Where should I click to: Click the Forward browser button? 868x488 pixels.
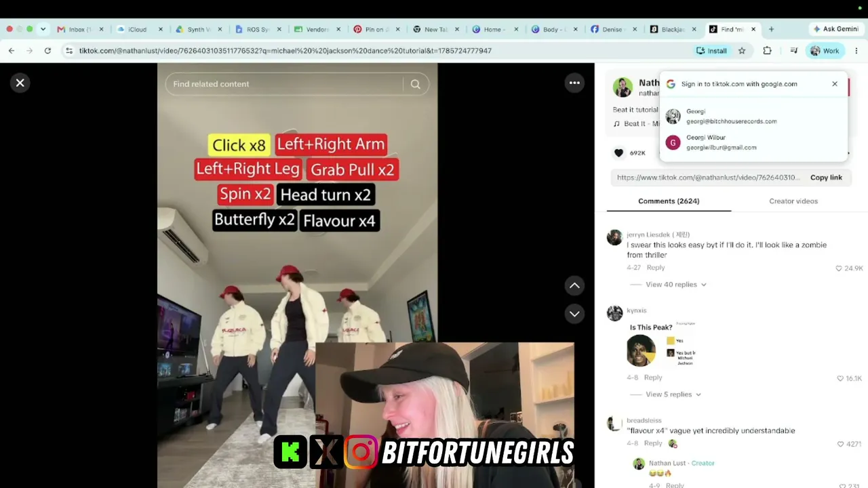[29, 51]
